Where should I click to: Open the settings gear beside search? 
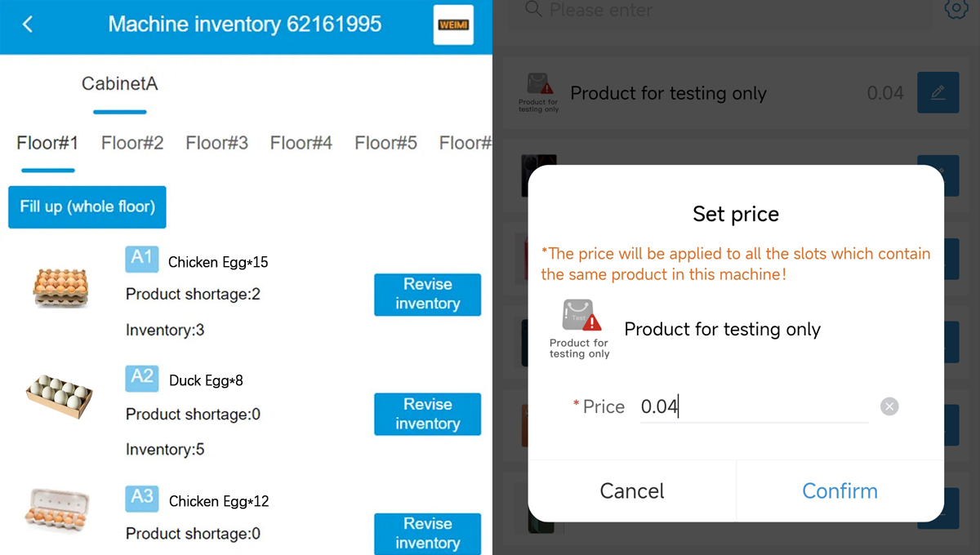point(956,9)
